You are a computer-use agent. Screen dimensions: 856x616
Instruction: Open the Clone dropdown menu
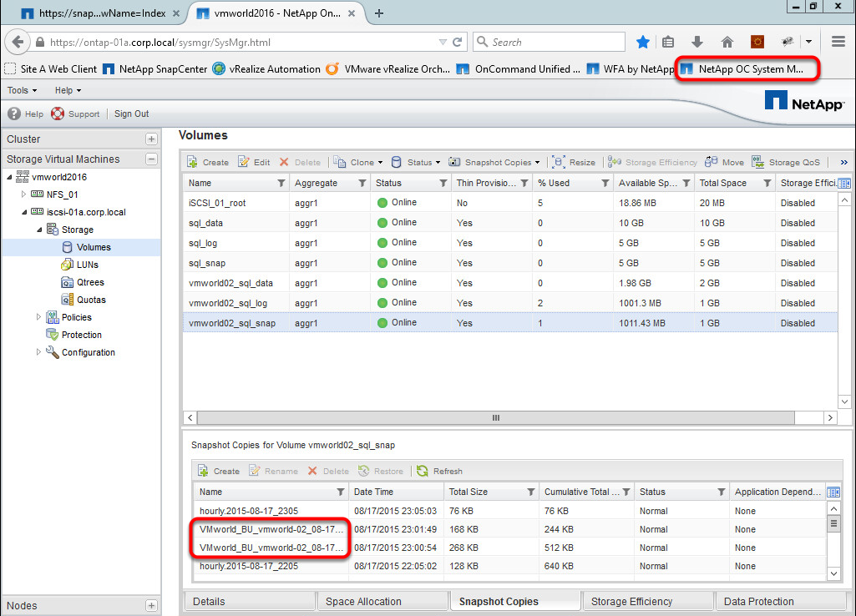point(358,162)
